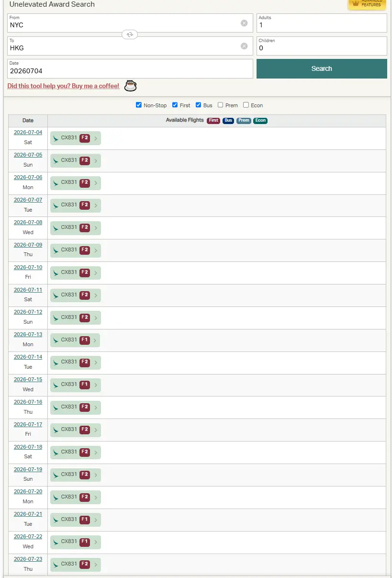This screenshot has width=392, height=578.
Task: Clear the From field with X icon
Action: (x=244, y=23)
